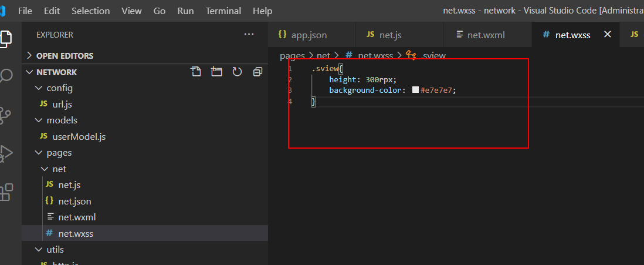Switch to net.wxml editor tab
Image resolution: width=644 pixels, height=265 pixels.
point(487,35)
